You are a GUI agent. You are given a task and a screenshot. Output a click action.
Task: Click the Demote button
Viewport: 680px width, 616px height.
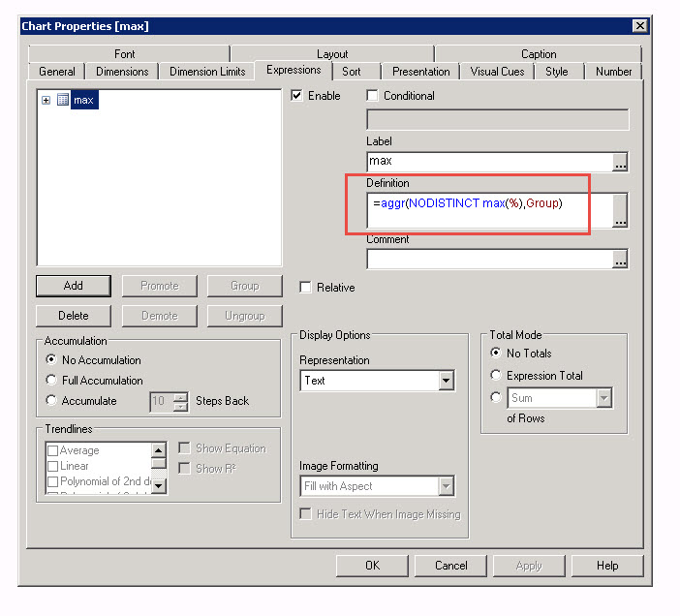tap(159, 316)
